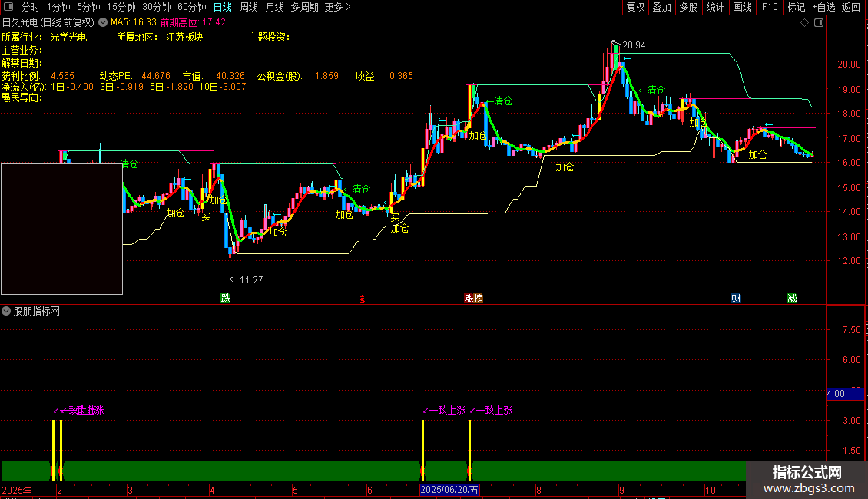Click the 标记 mark button
Image resolution: width=868 pixels, height=499 pixels.
click(796, 7)
